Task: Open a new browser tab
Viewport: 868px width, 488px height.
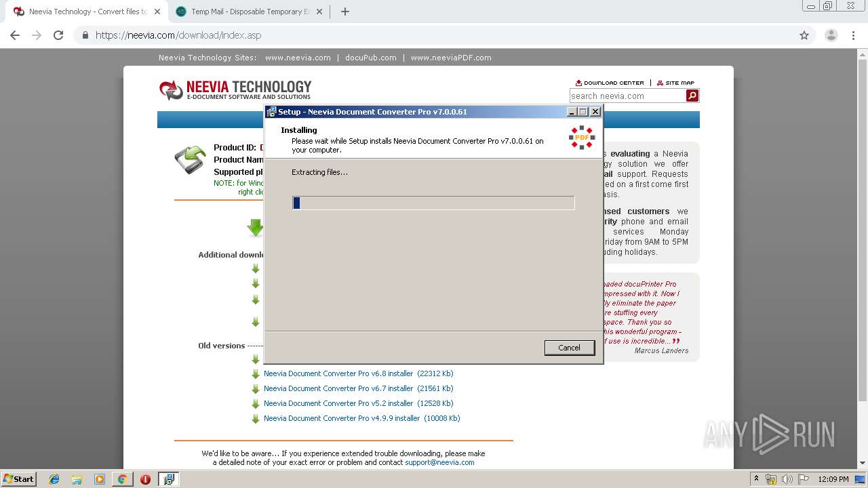Action: coord(344,12)
